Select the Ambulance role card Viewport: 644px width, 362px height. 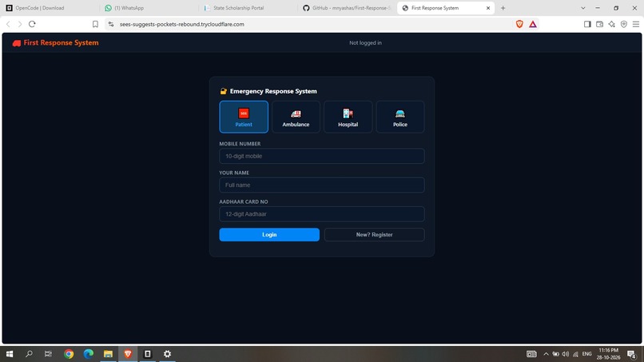point(296,117)
